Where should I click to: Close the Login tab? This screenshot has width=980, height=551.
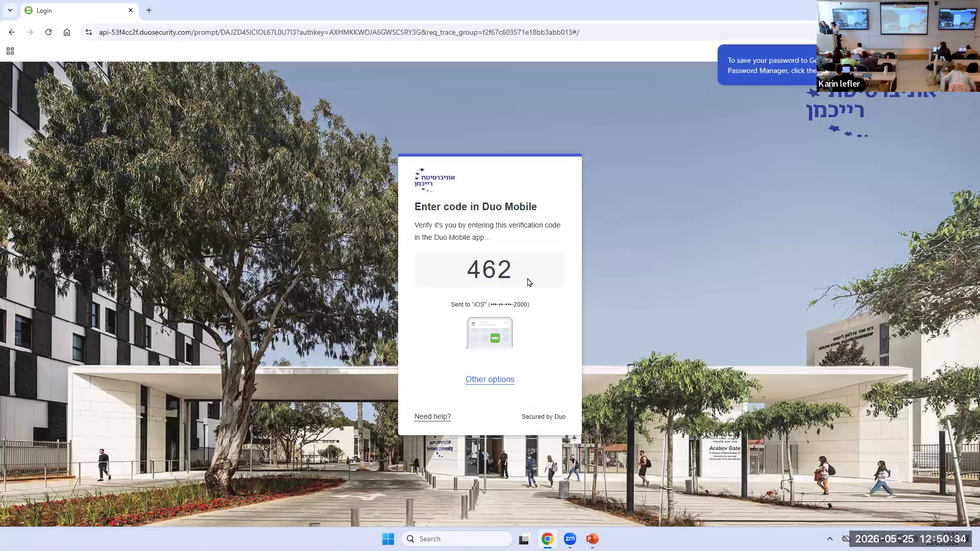(x=131, y=10)
